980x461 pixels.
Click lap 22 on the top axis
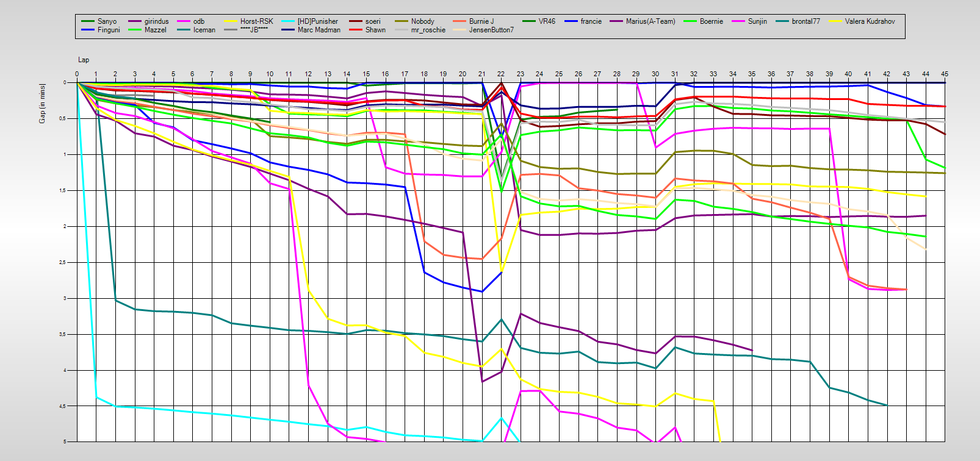coord(501,74)
